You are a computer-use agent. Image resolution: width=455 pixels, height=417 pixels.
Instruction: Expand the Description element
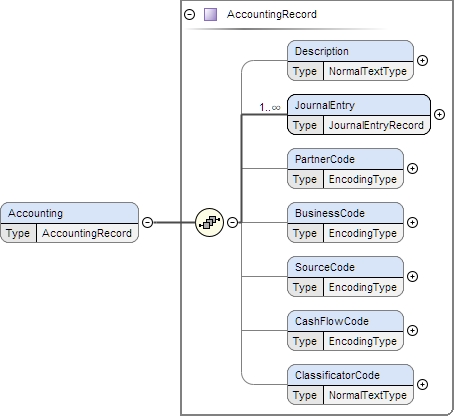click(x=422, y=60)
